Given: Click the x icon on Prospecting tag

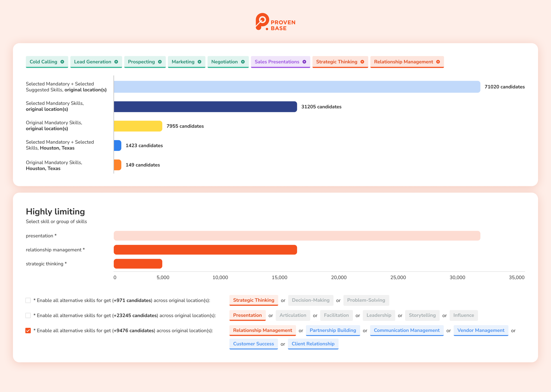Looking at the screenshot, I should pyautogui.click(x=160, y=62).
